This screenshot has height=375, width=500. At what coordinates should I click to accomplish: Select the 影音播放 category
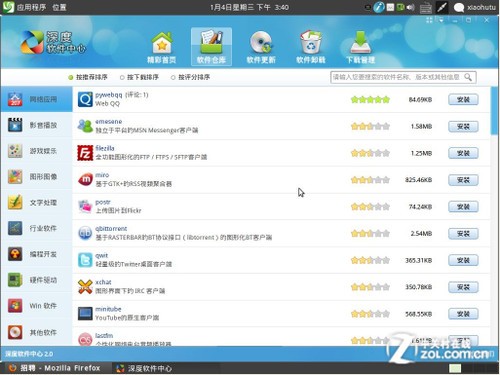(x=36, y=125)
